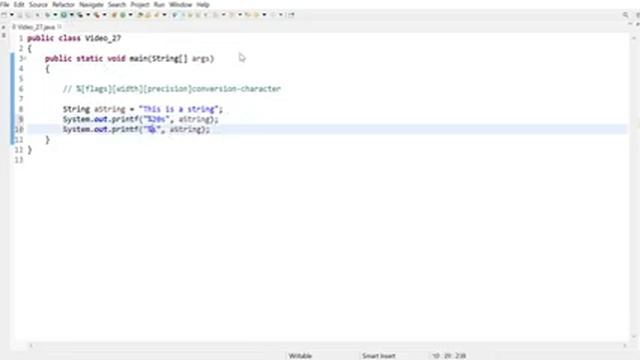This screenshot has height=360, width=640.
Task: Click the Quick Access magnifier icon
Action: [626, 15]
